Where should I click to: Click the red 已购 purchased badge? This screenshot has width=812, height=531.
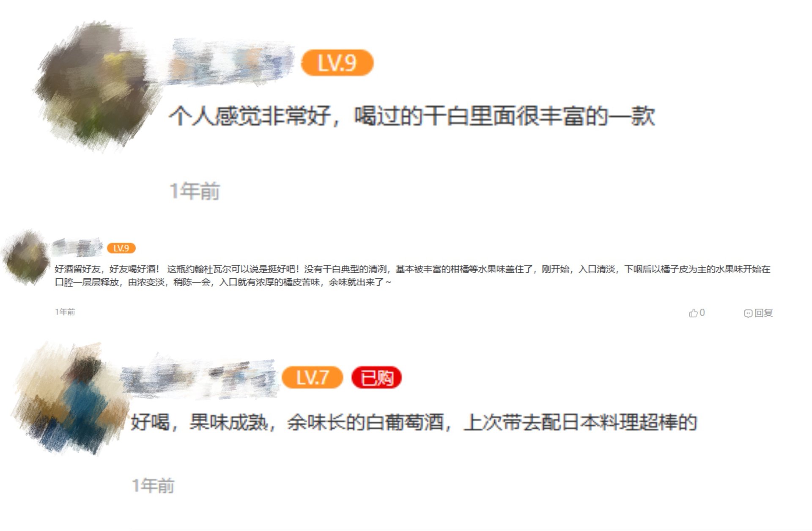(376, 377)
